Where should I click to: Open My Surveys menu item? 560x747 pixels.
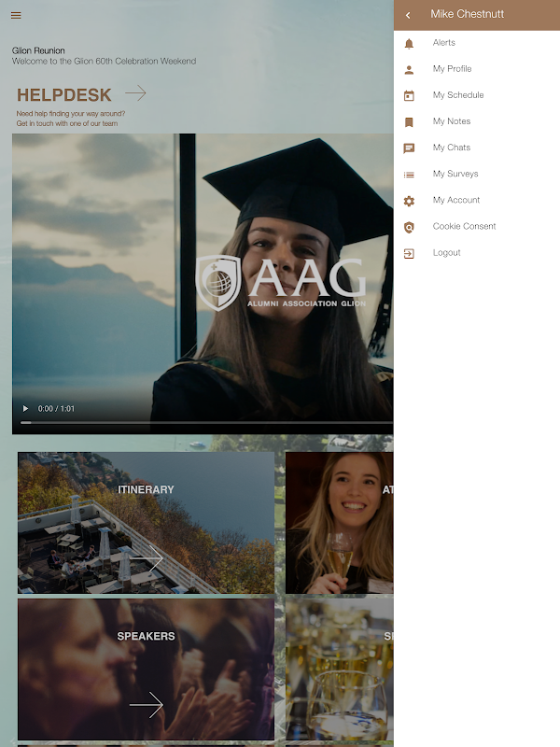coord(477,174)
